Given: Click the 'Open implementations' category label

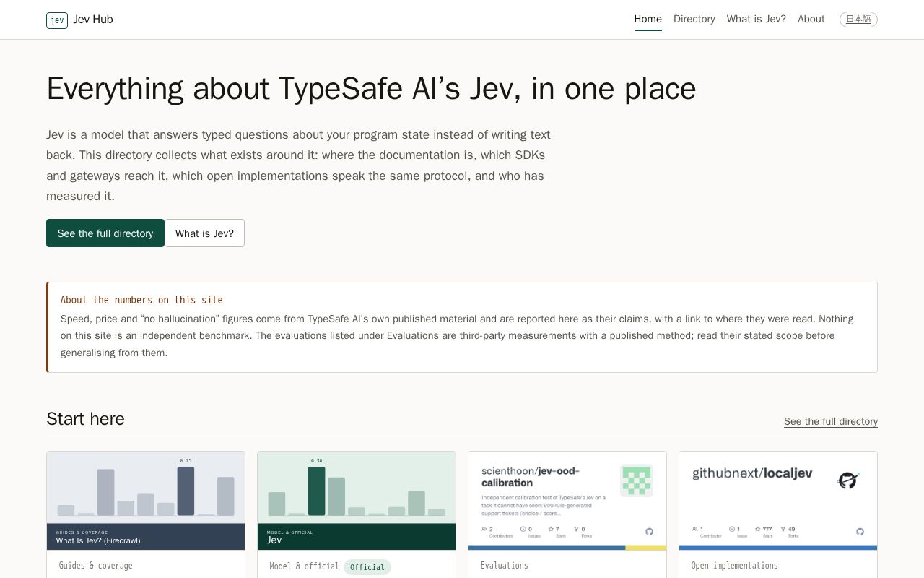Looking at the screenshot, I should coord(734,566).
